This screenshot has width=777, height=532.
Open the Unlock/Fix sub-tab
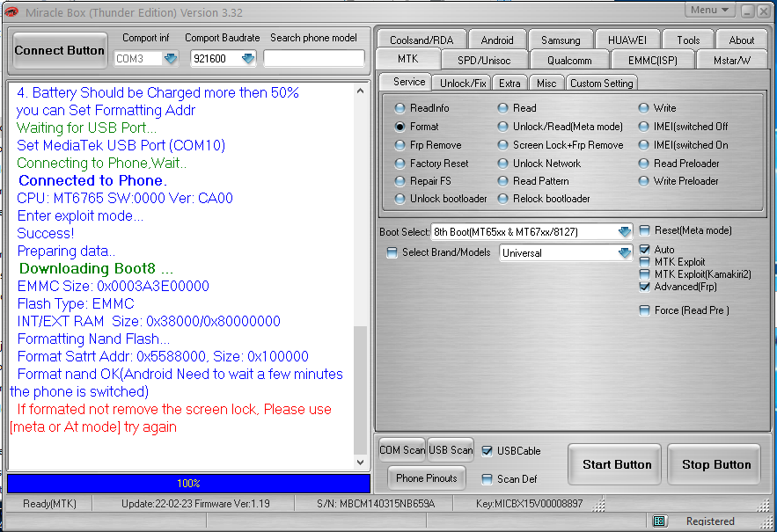pos(462,83)
